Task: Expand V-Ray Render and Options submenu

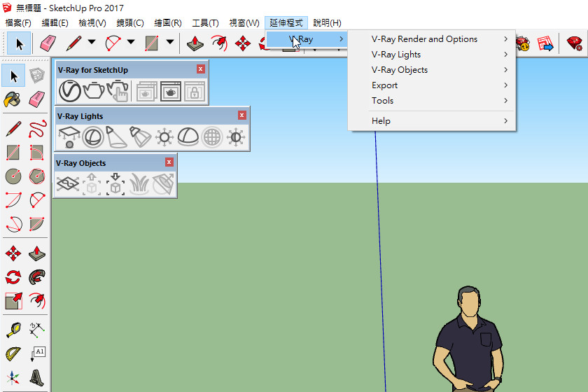Action: coord(432,39)
